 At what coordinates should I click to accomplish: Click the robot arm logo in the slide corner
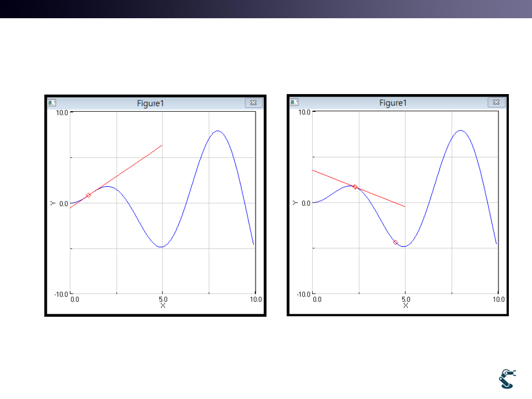[507, 379]
